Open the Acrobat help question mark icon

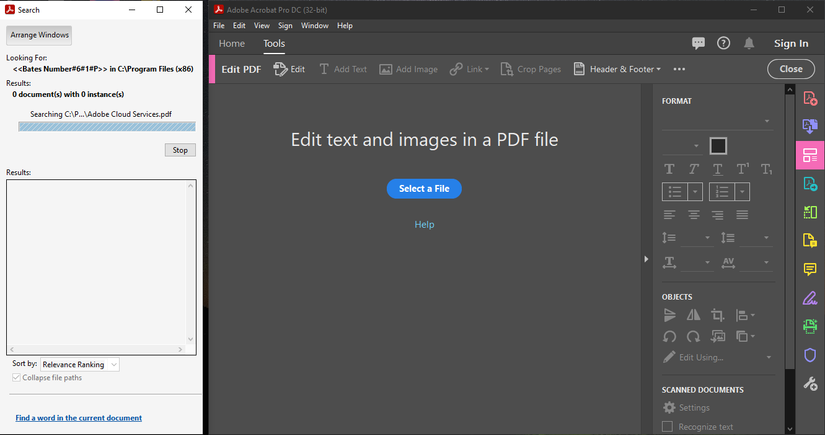click(724, 43)
